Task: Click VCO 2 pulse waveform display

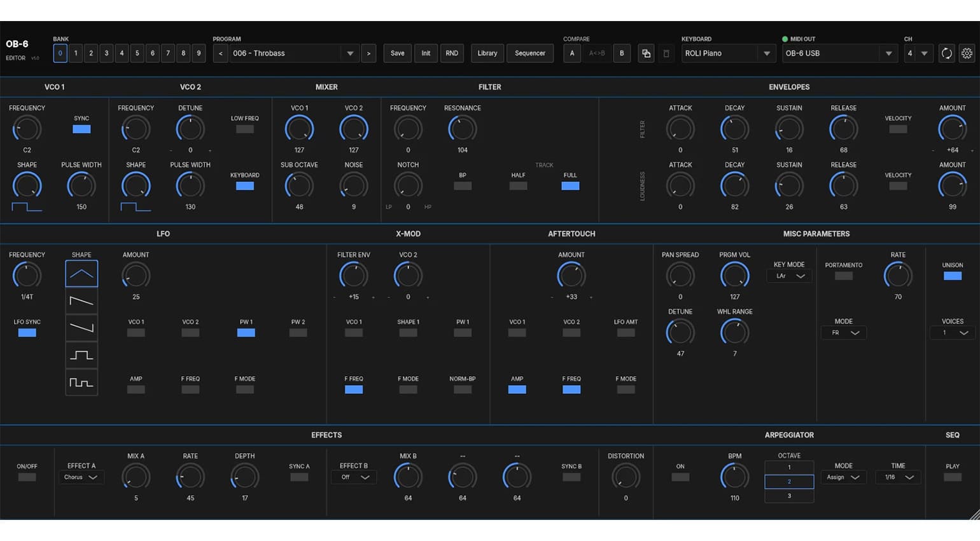Action: coord(136,207)
